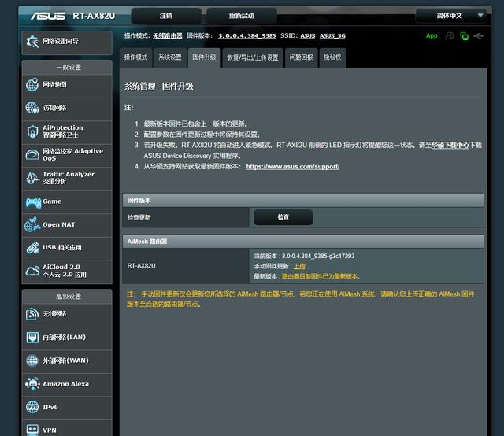Viewport: 504px width, 436px height.
Task: Click the VPN icon
Action: click(x=32, y=430)
